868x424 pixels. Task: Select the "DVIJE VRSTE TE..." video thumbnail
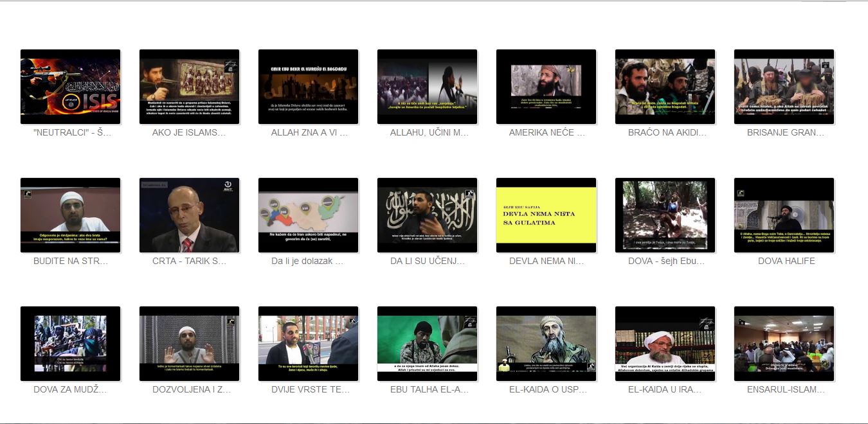(308, 344)
